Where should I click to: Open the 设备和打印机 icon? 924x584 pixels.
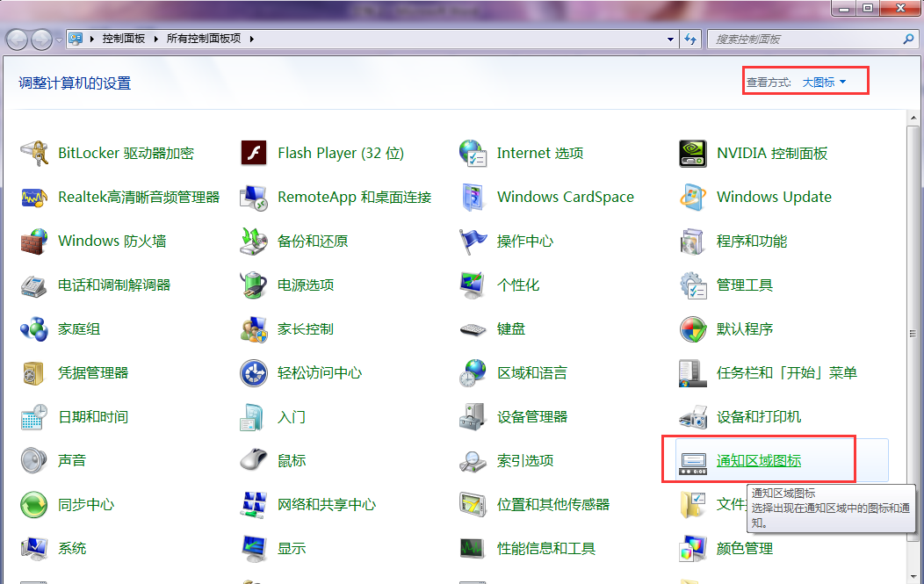(x=692, y=416)
